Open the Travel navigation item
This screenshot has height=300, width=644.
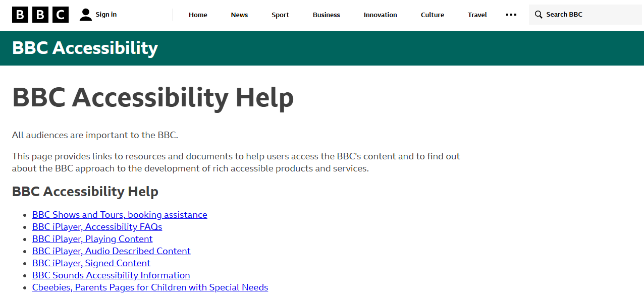476,15
